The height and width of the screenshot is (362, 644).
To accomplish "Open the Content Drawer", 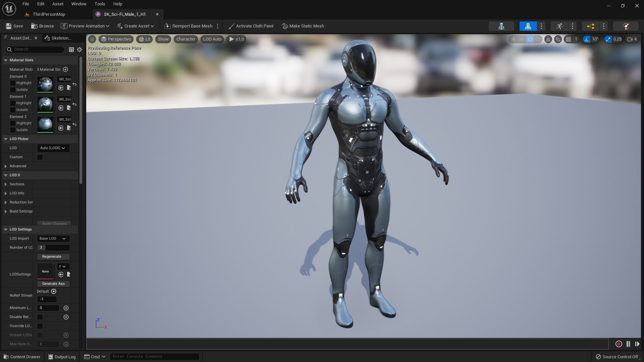I will 22,357.
